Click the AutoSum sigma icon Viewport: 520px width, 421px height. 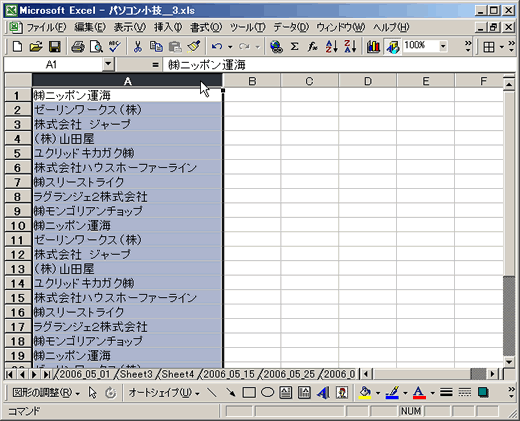(294, 46)
